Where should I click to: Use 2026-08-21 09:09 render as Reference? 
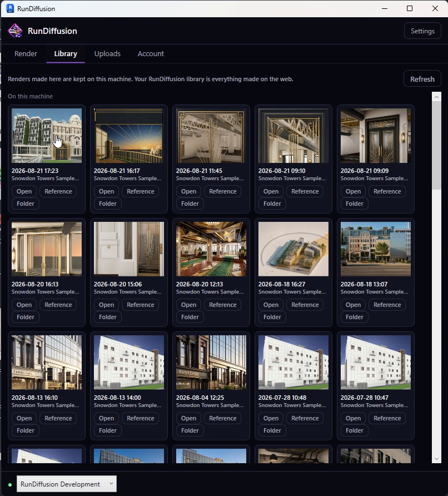tap(387, 191)
